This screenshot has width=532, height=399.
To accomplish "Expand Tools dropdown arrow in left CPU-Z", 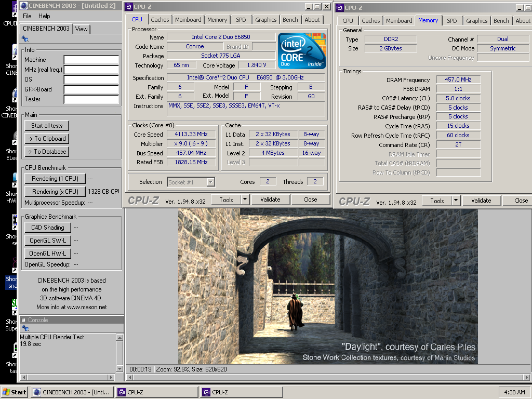I will (x=245, y=199).
